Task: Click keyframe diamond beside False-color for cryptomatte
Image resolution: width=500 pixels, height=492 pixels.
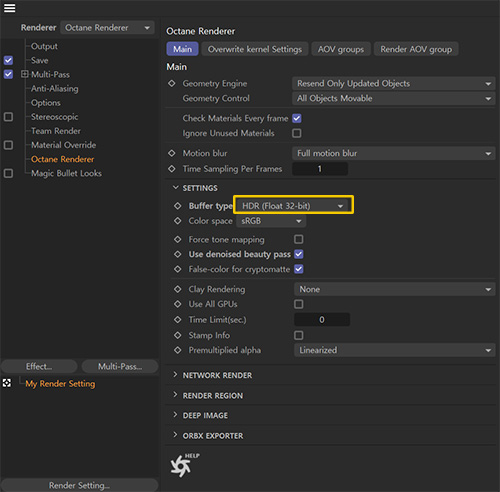Action: (178, 269)
